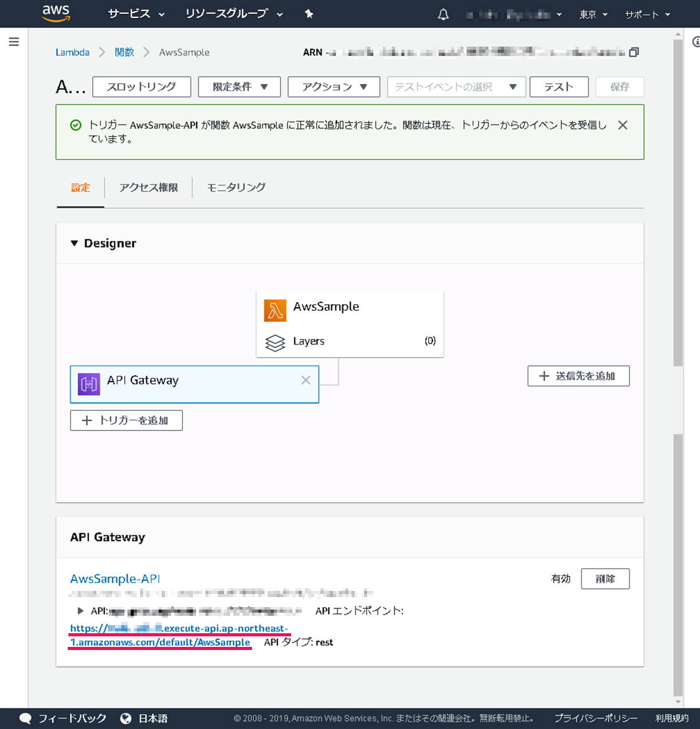Click the AwsSample breadcrumb text
This screenshot has height=729, width=700.
pyautogui.click(x=184, y=52)
